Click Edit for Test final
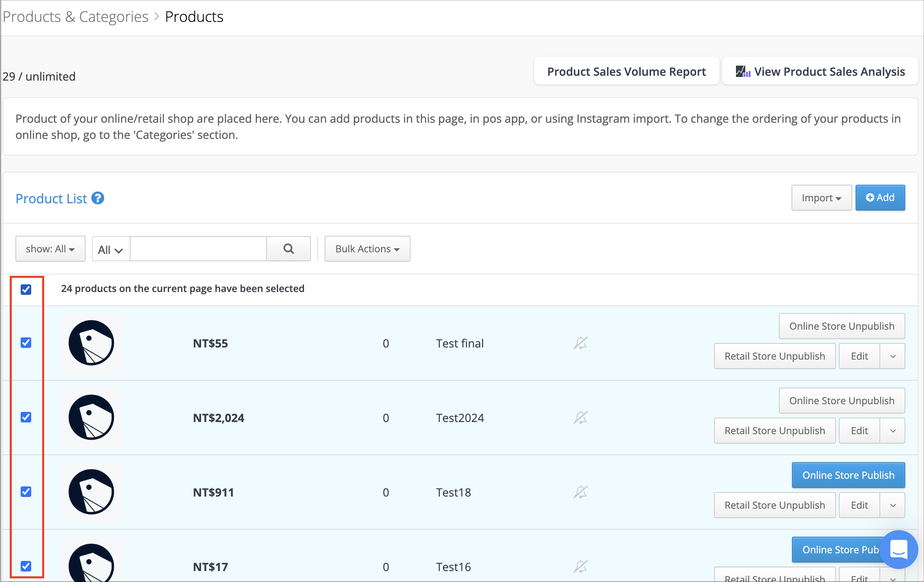The width and height of the screenshot is (924, 582). [859, 356]
